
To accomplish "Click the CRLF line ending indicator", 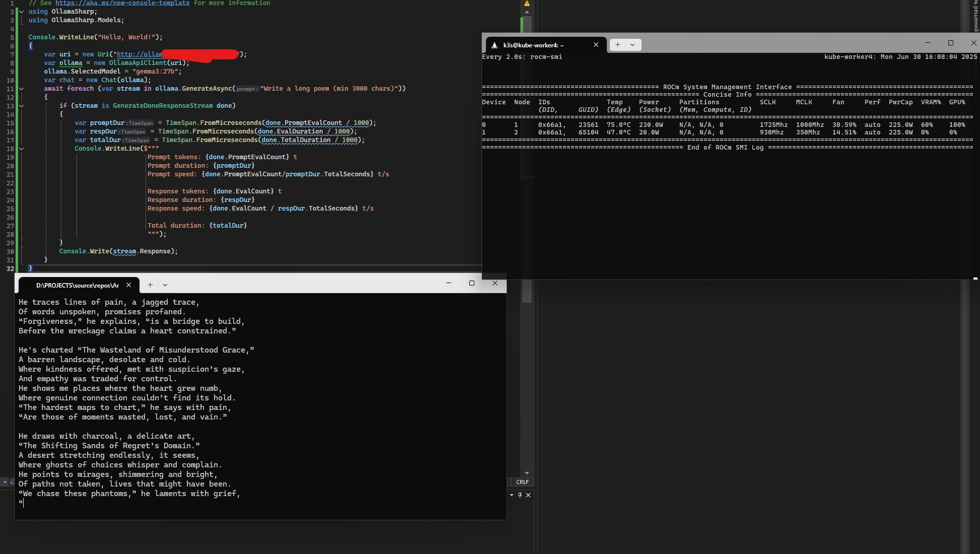I will pyautogui.click(x=522, y=482).
